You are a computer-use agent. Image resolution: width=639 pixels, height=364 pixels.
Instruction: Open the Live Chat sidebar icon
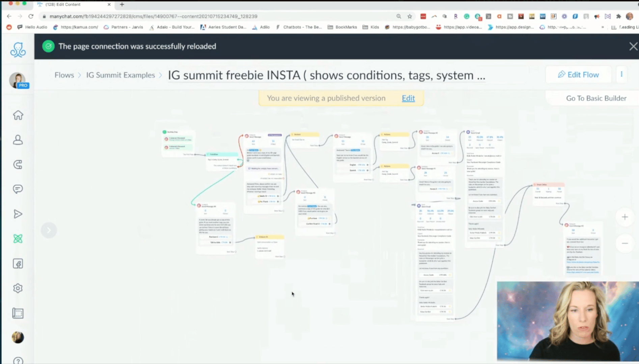pos(18,189)
